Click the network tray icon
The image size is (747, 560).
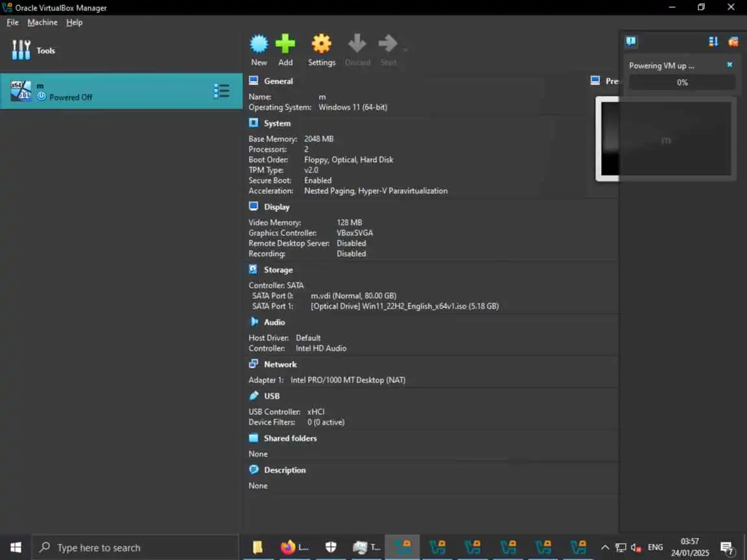621,548
